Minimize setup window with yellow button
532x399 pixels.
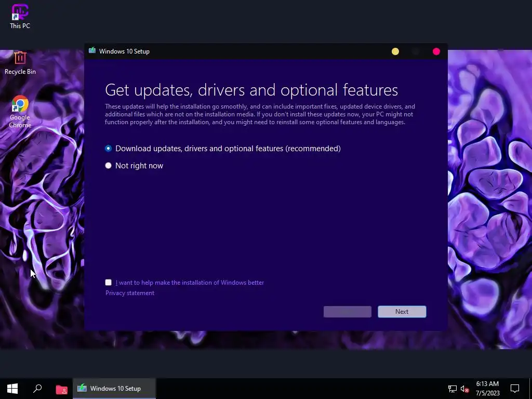coord(395,51)
